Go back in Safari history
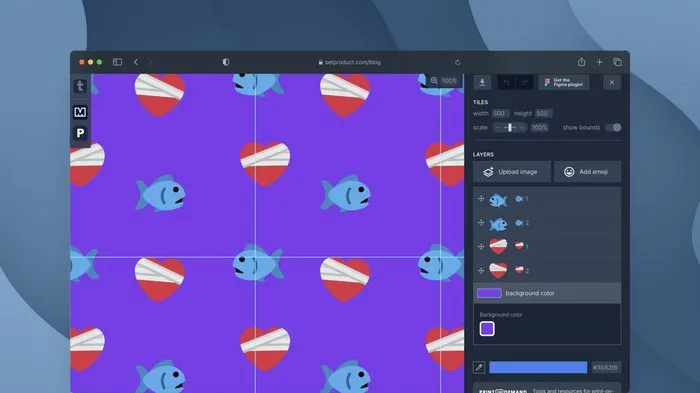The image size is (700, 393). 136,62
